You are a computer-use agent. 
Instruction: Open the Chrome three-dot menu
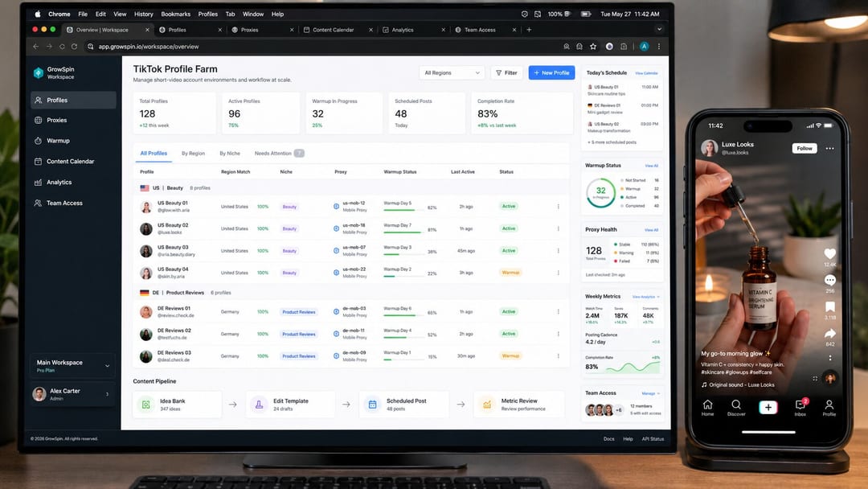coord(659,47)
